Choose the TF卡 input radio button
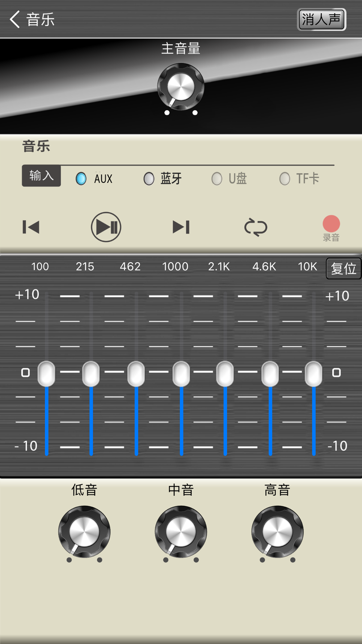 pos(285,179)
